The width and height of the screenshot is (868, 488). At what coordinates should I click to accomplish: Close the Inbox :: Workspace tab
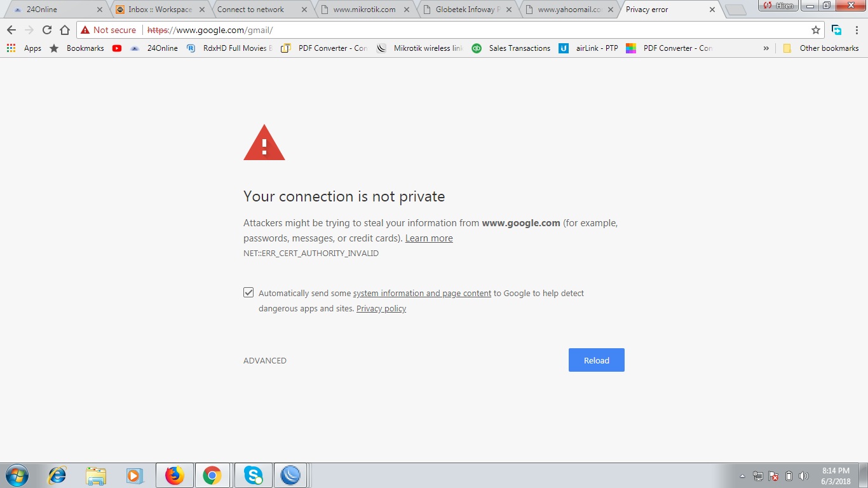tap(201, 10)
